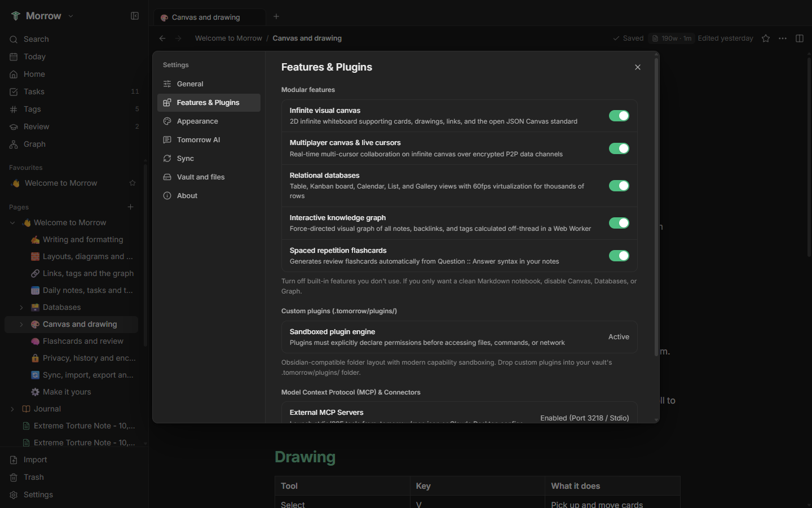812x508 pixels.
Task: Open Tasks via its checkbox icon
Action: 14,91
